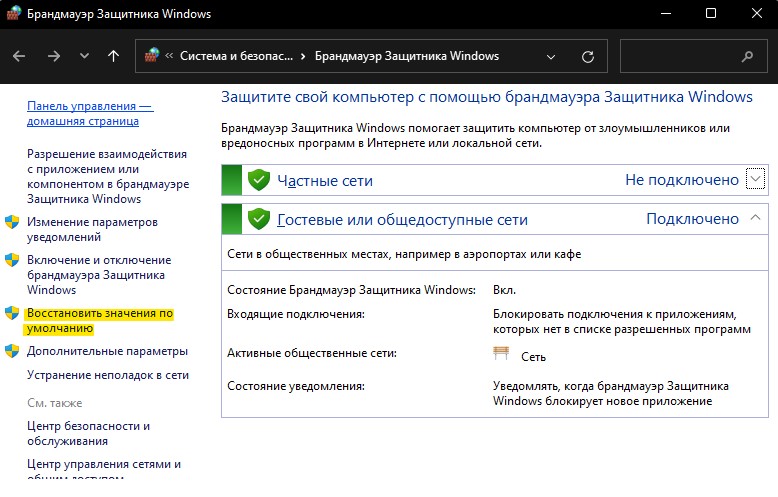
Task: Click Активные общественные сети label
Action: click(312, 353)
